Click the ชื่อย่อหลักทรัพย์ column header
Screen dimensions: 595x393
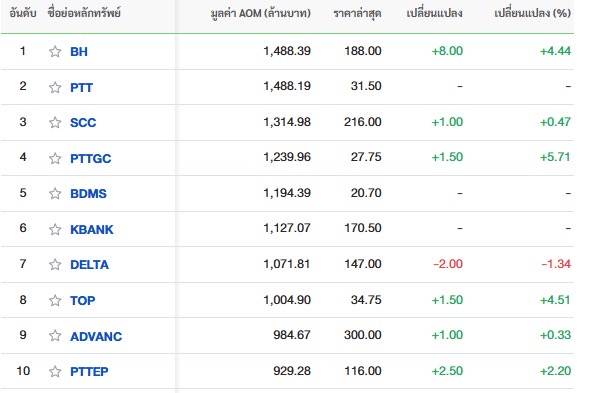[84, 13]
